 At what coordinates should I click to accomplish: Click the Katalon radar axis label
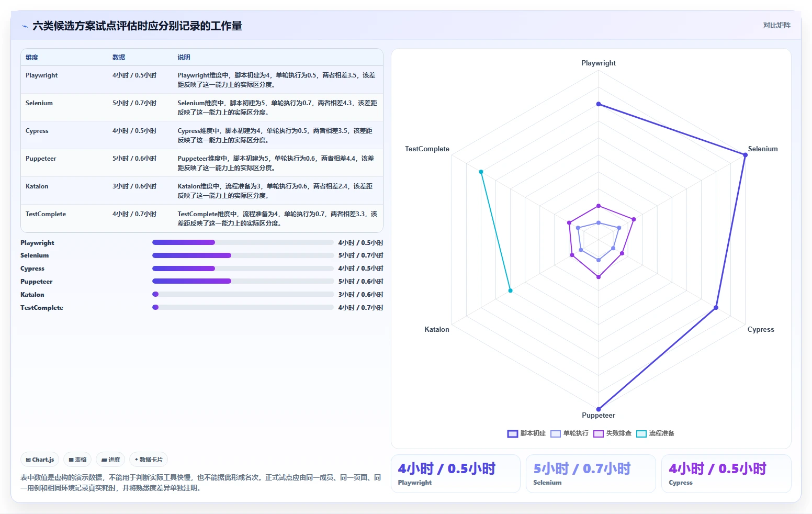(x=437, y=329)
